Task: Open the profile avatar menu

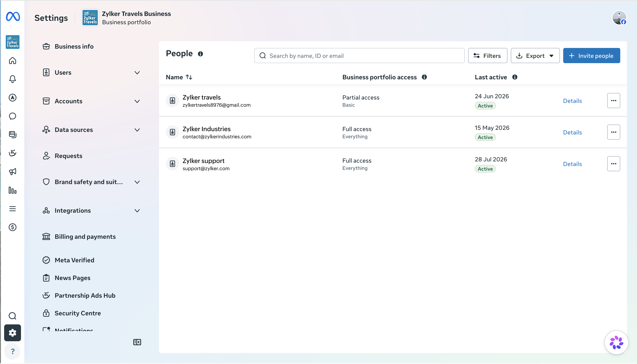Action: tap(619, 18)
